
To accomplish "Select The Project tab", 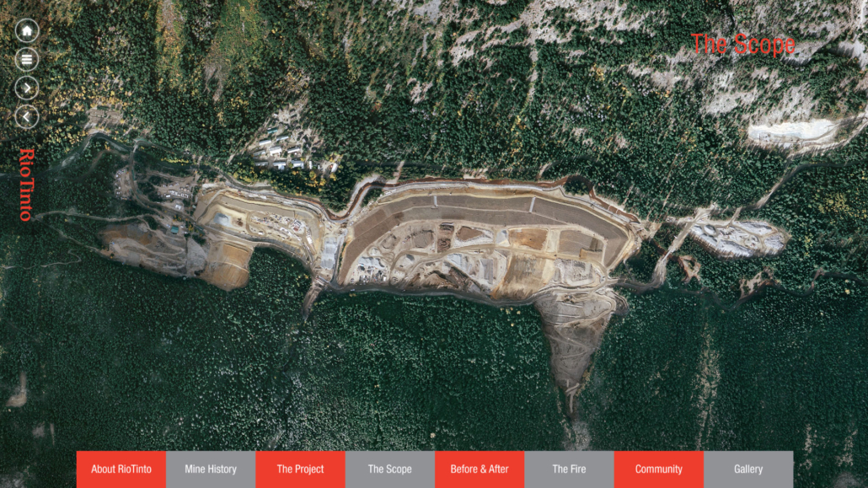I will coord(300,469).
